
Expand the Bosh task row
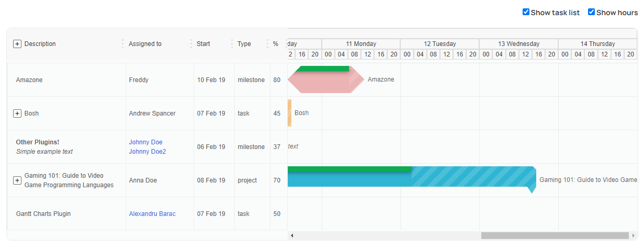click(x=17, y=113)
